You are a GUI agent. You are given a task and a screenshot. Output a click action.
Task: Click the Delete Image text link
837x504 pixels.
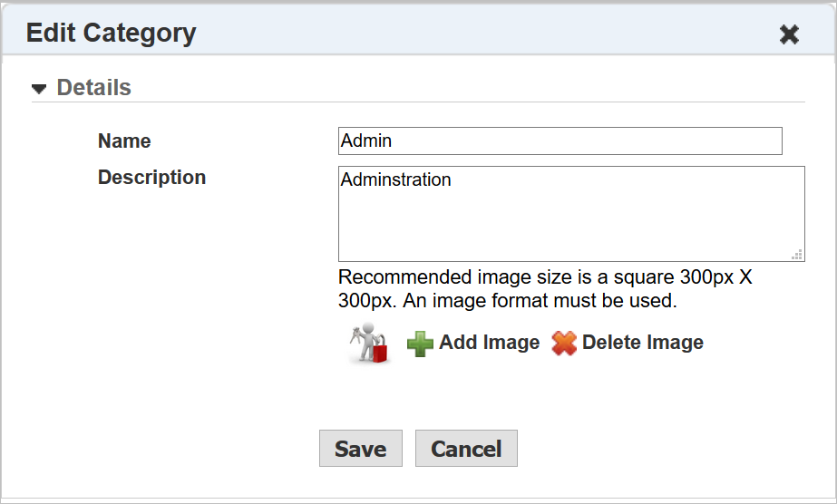(642, 343)
